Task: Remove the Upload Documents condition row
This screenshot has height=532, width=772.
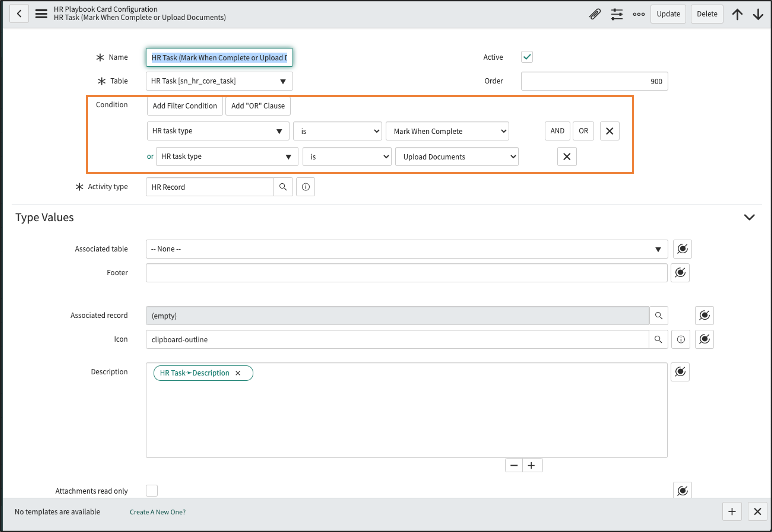Action: point(567,156)
